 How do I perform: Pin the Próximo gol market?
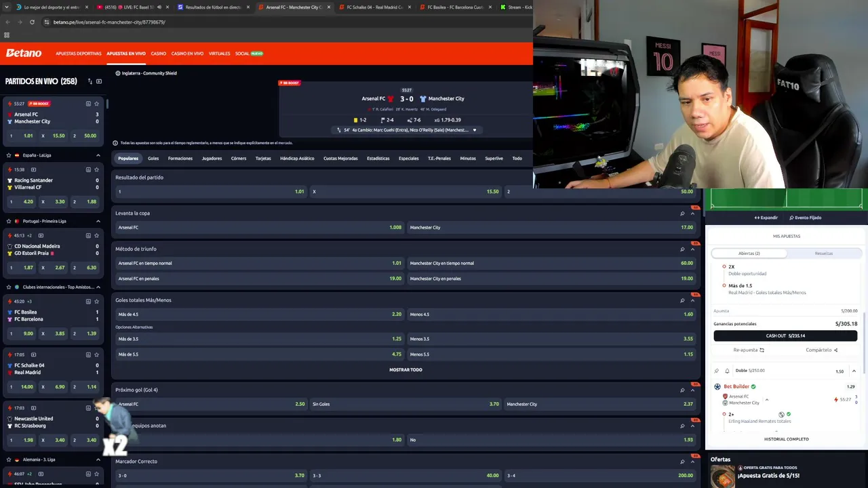point(682,390)
